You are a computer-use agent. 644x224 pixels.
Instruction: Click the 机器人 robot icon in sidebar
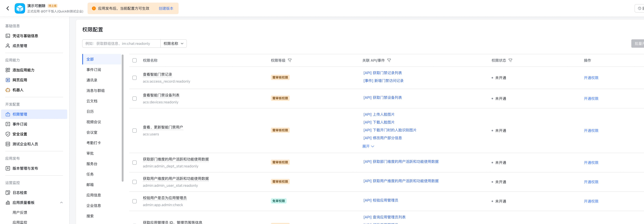pyautogui.click(x=8, y=90)
